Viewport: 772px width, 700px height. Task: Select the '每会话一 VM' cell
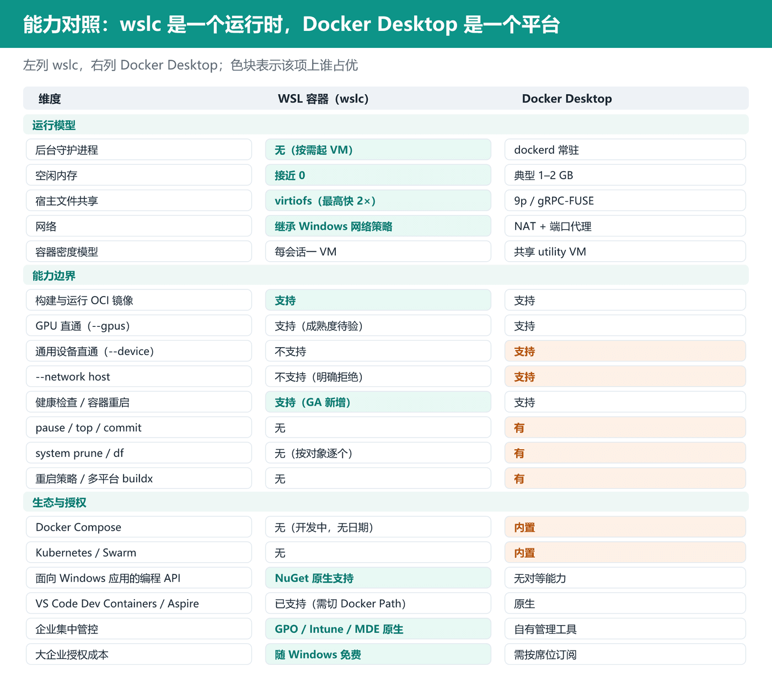point(378,251)
